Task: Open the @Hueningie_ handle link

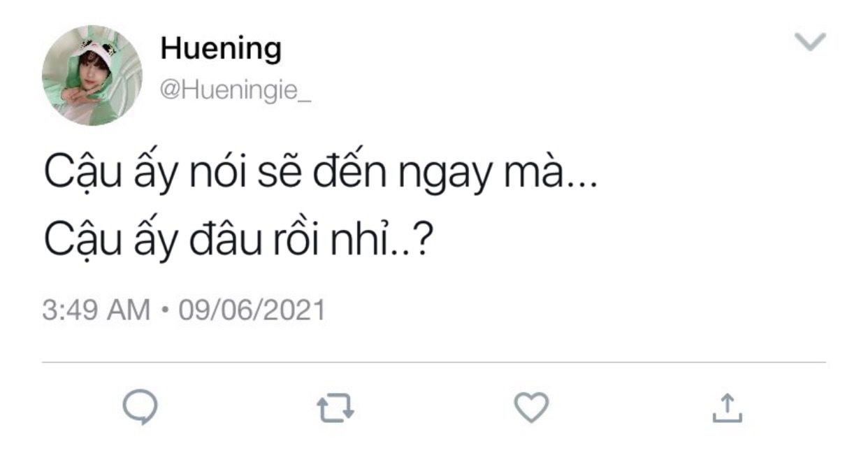Action: 236,90
